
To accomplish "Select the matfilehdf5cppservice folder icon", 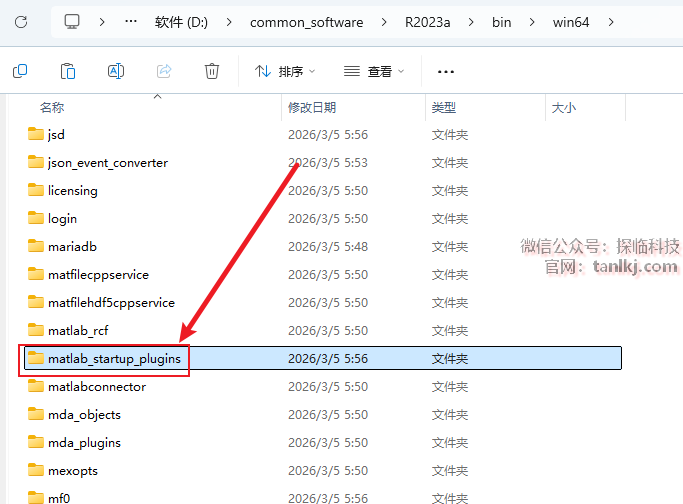I will [x=36, y=301].
